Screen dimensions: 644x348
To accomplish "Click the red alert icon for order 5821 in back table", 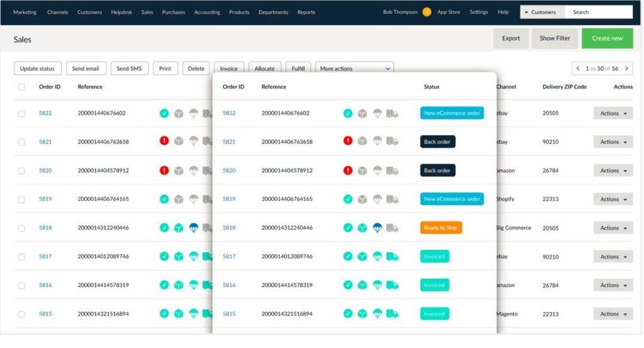I will click(x=164, y=141).
